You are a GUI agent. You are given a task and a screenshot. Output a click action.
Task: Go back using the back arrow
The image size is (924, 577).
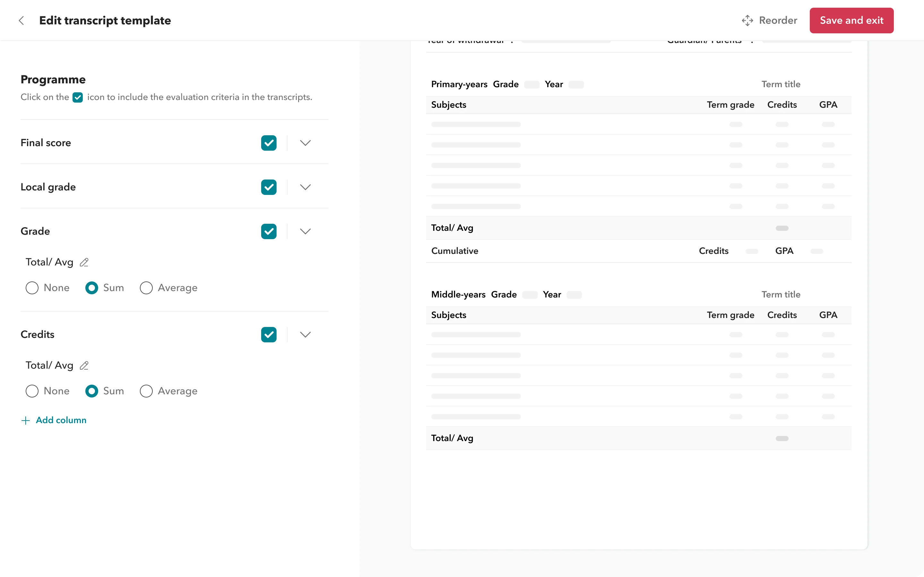click(x=21, y=21)
